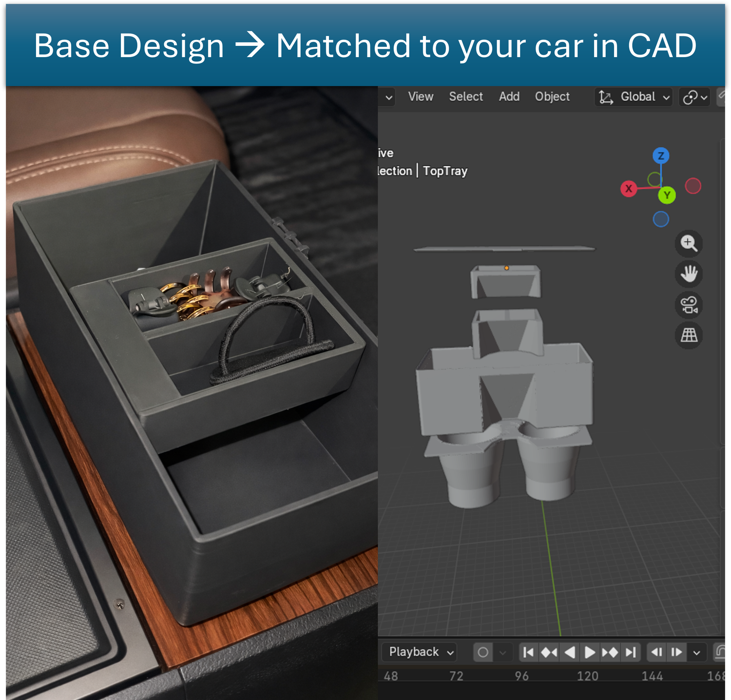Click the green Y axis on navigation gizmo
This screenshot has height=700, width=731.
[667, 195]
